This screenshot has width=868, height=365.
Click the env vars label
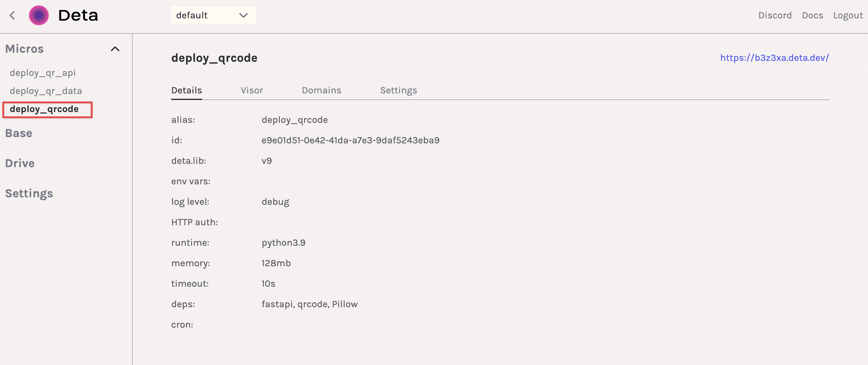pyautogui.click(x=191, y=182)
